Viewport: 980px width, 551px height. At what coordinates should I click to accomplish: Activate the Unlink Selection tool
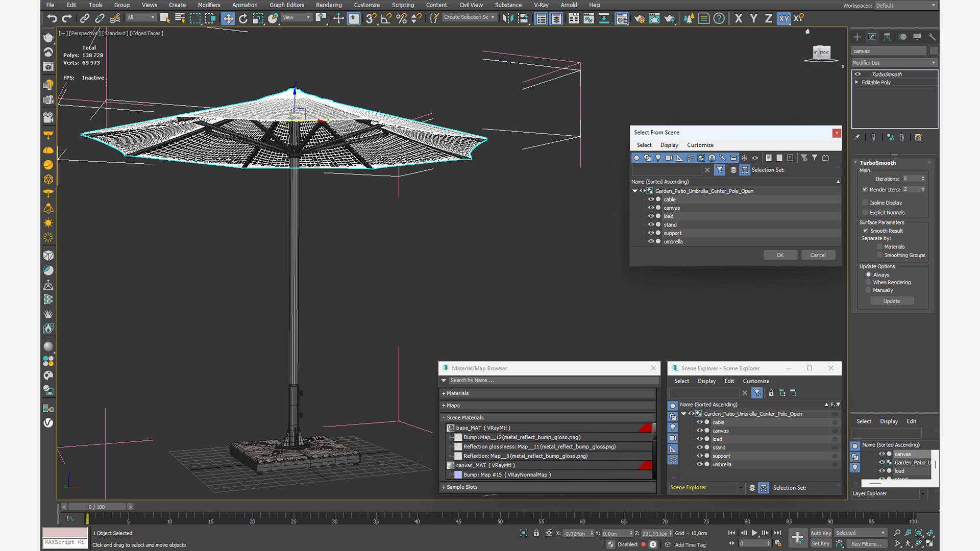100,18
